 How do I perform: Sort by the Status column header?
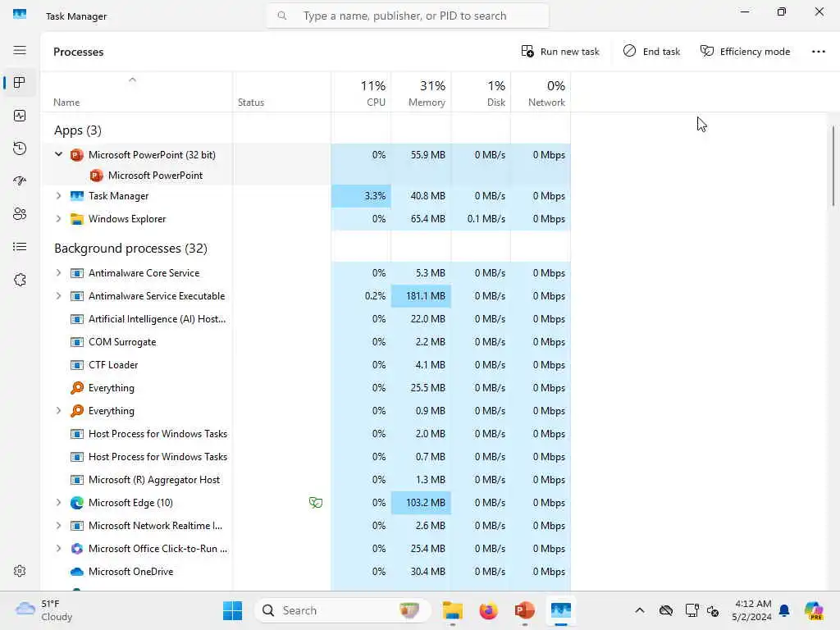pos(282,92)
